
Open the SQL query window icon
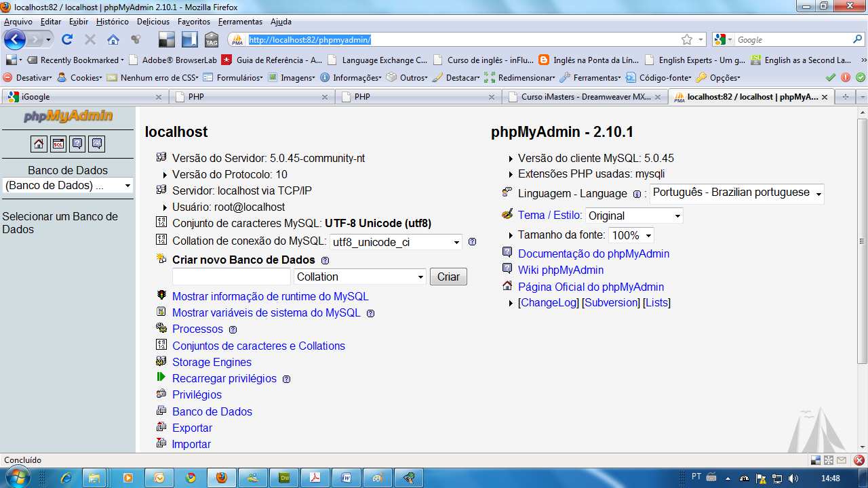(x=58, y=144)
